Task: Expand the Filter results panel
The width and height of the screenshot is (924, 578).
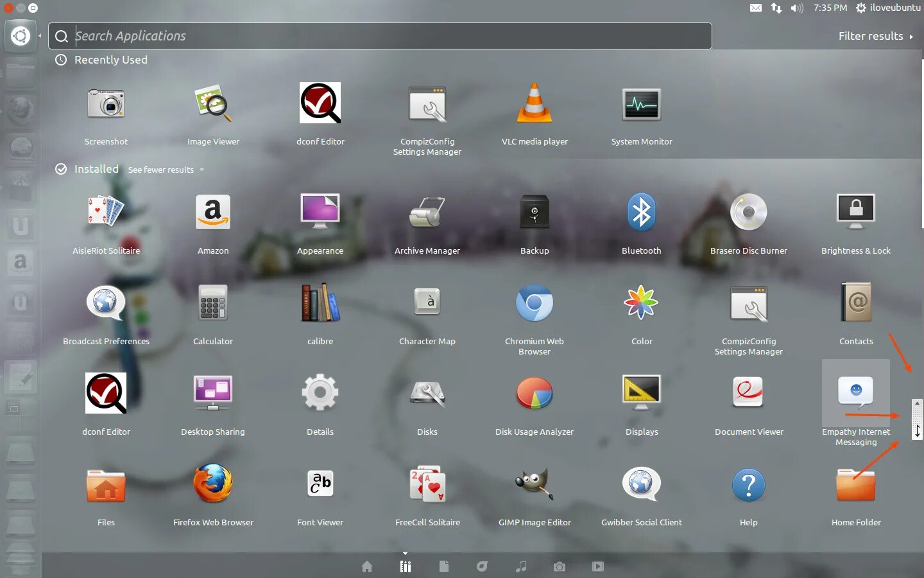Action: 875,36
